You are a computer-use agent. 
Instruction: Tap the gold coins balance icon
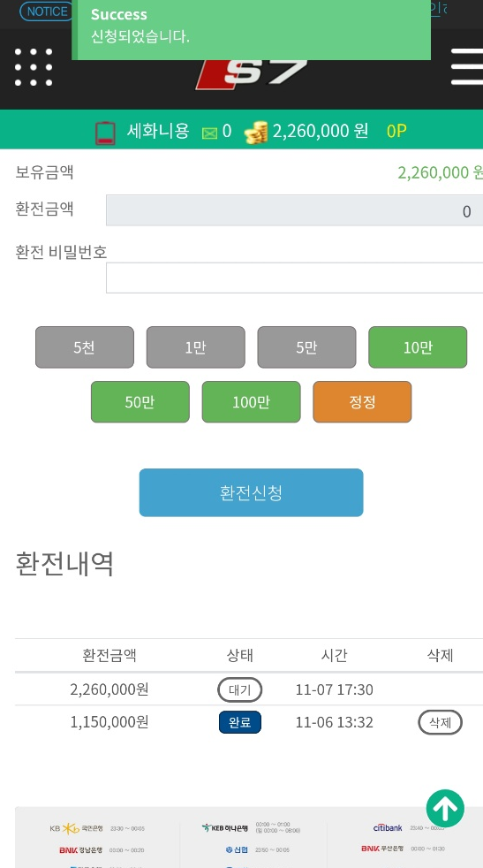255,133
